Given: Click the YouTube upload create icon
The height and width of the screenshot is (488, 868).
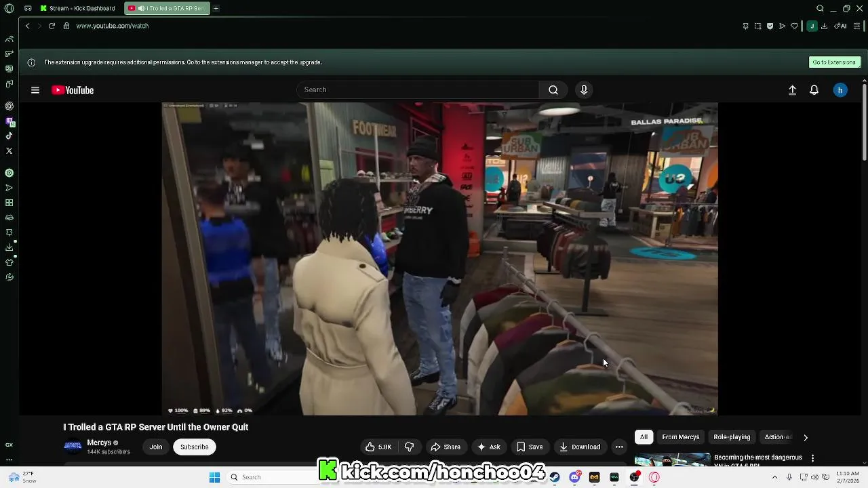Looking at the screenshot, I should [x=792, y=90].
